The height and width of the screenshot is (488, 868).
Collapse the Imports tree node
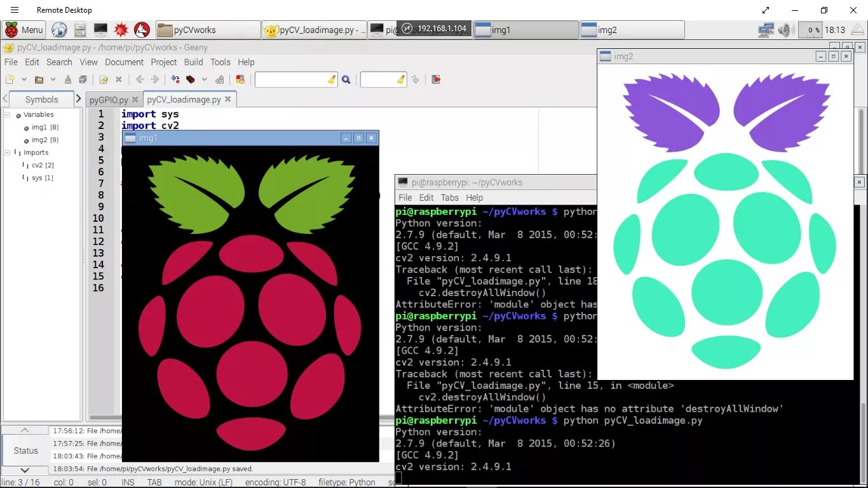tap(8, 153)
